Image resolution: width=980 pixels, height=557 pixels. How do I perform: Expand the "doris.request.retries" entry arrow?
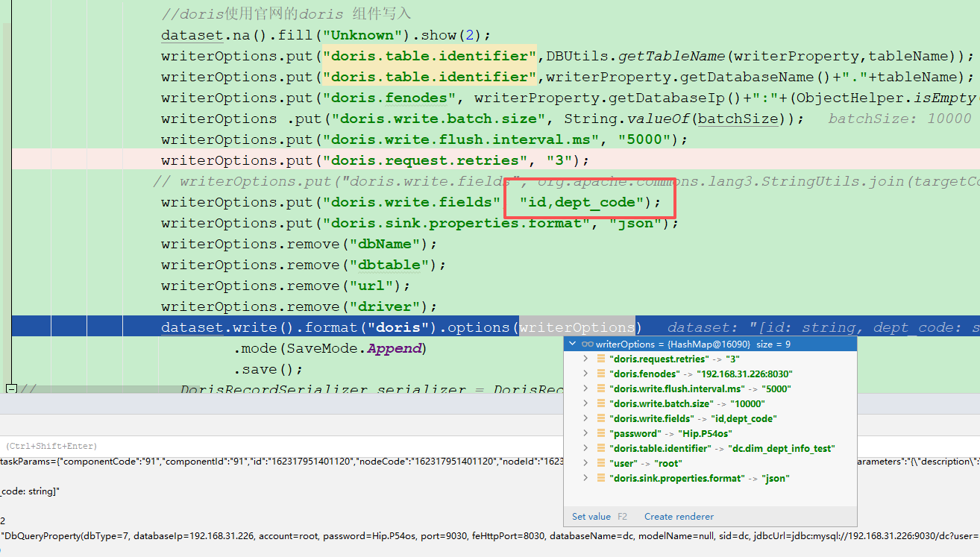[586, 359]
